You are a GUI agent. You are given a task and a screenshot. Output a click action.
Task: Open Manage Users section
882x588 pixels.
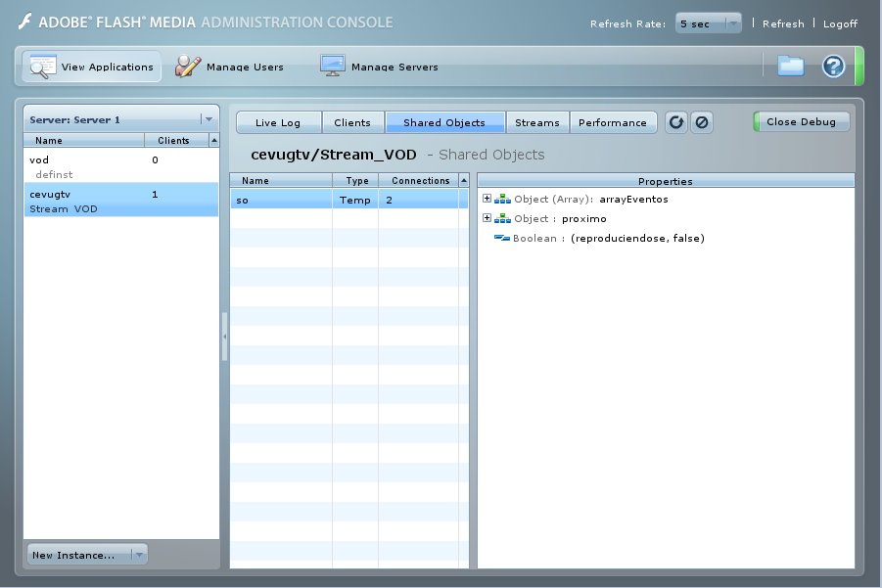(229, 67)
